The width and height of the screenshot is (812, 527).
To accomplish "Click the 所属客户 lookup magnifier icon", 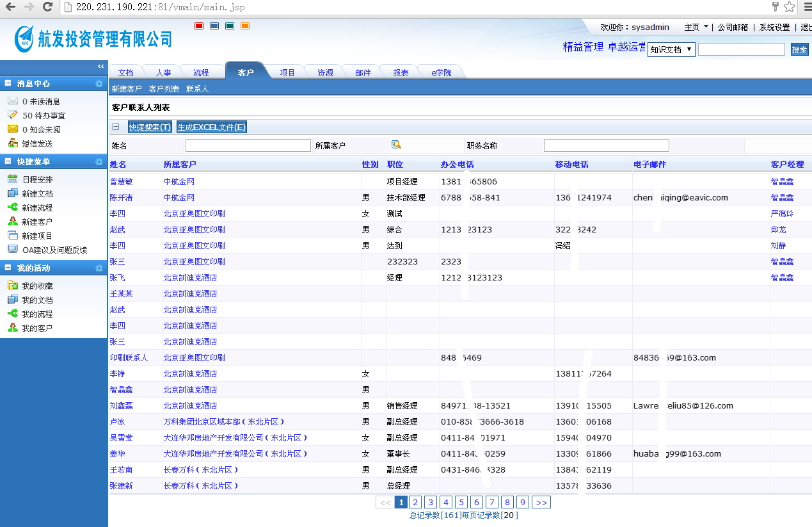I will [x=396, y=145].
